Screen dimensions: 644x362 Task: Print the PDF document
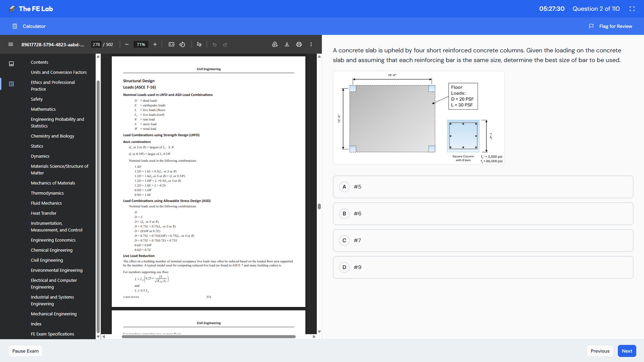299,44
